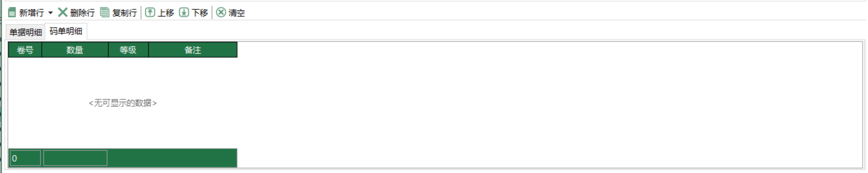Screen dimensions: 868x173
Task: Click the down-arrow icon for 下移
Action: pyautogui.click(x=184, y=12)
